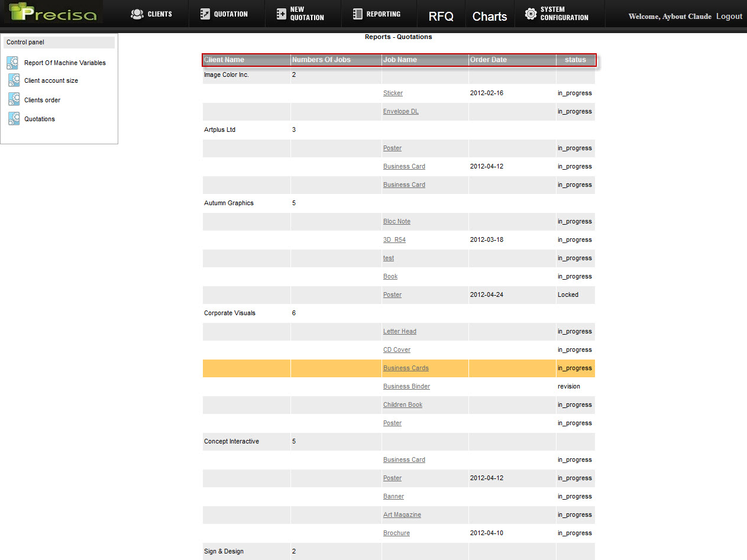
Task: Click the Welcome, Aybout Claude text
Action: [670, 17]
